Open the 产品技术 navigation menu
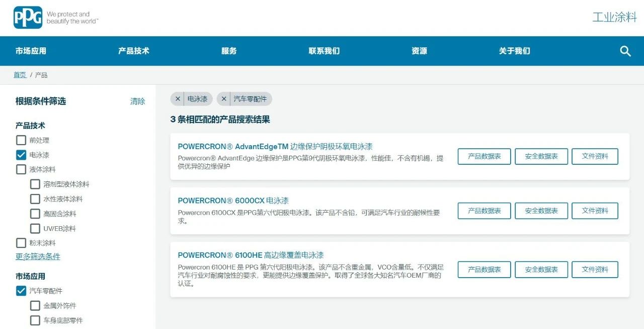The height and width of the screenshot is (329, 644). 134,51
